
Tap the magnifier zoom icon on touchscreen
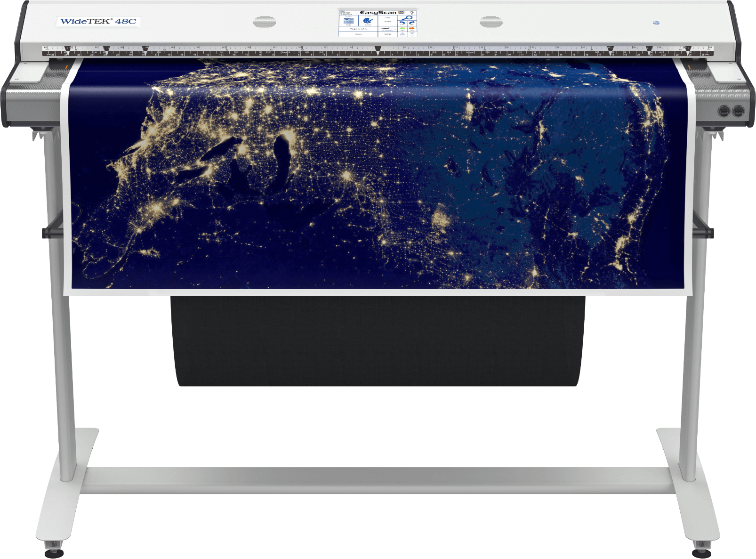click(407, 18)
